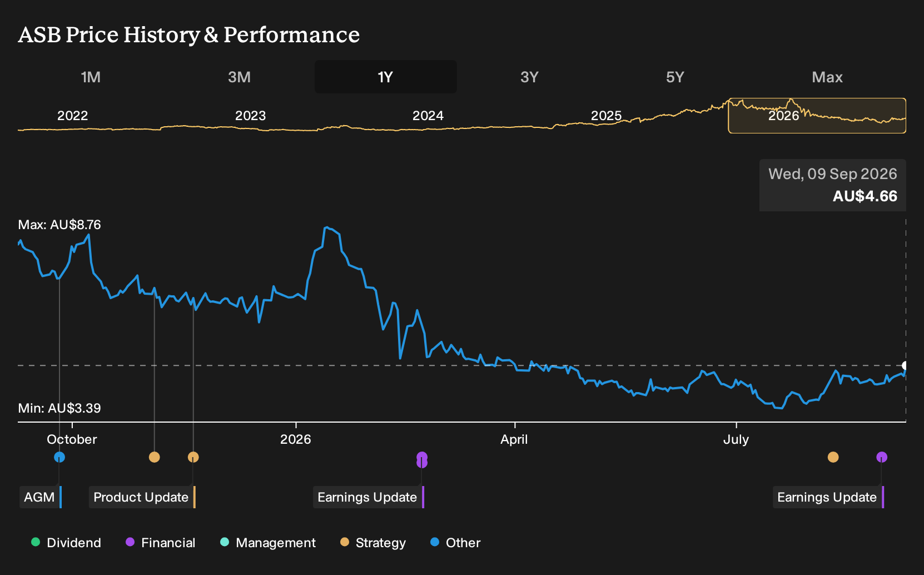Click the orange Strategy dot after July
The height and width of the screenshot is (575, 924).
[833, 457]
